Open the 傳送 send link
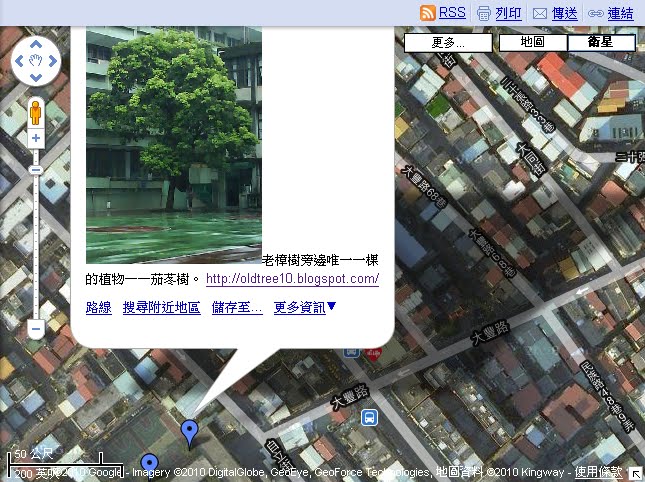 pos(564,14)
